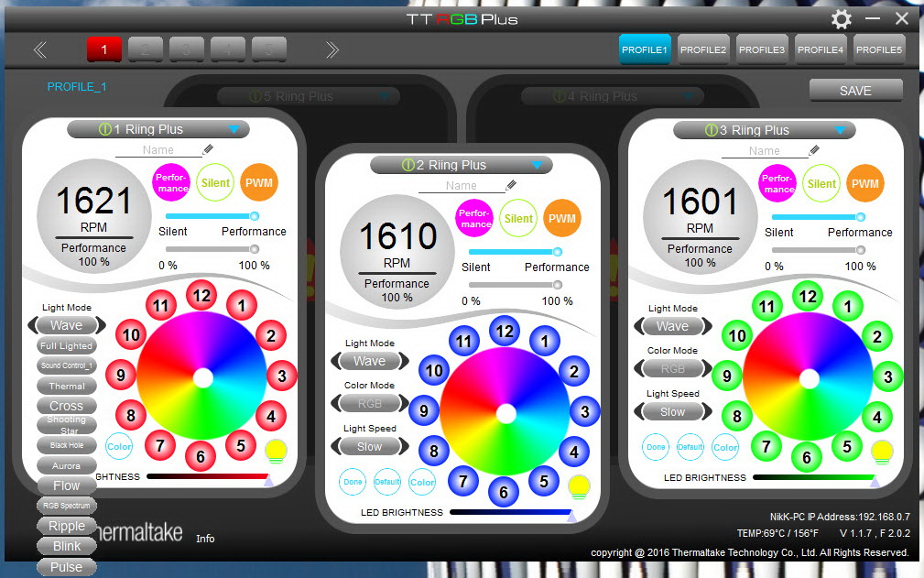
Task: Adjust Silent-Performance slider on fan 1
Action: click(x=212, y=216)
